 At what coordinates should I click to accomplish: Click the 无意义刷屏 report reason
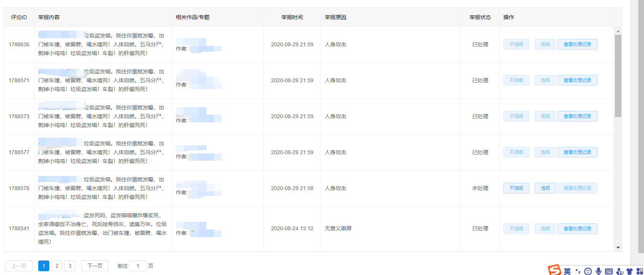click(338, 228)
